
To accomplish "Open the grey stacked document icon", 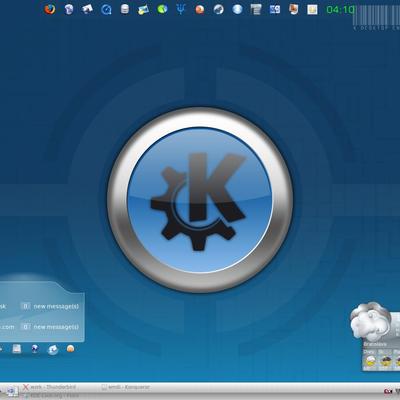I will [256, 9].
